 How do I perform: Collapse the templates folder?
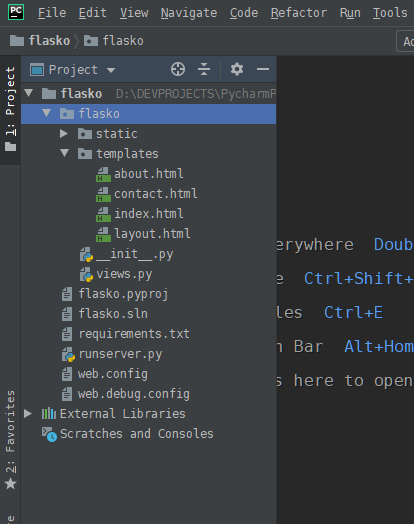click(64, 153)
